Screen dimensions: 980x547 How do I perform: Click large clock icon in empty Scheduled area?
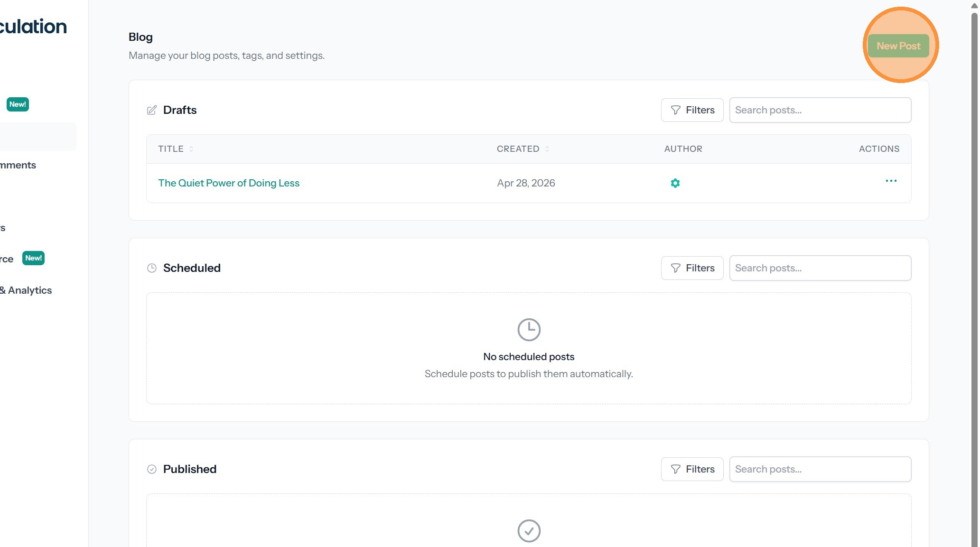(529, 330)
